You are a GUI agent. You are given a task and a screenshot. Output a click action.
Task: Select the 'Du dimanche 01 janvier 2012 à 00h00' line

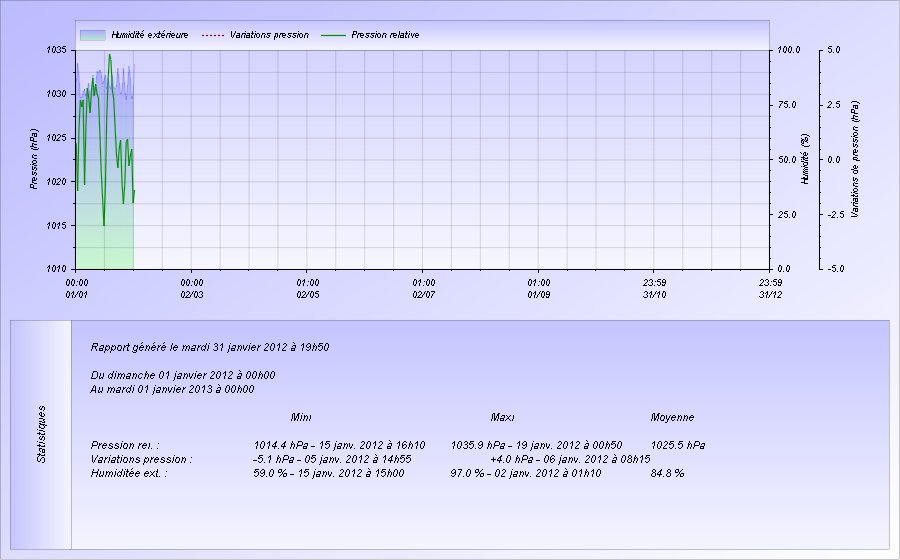(x=183, y=375)
